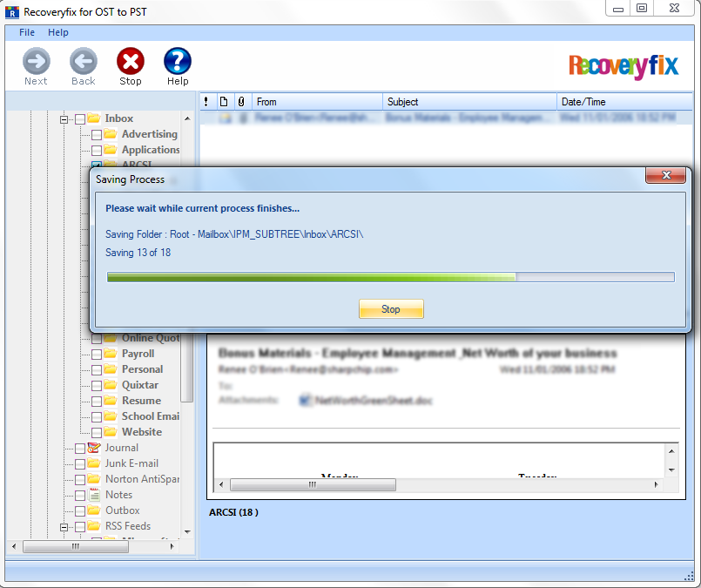Viewport: 701px width, 588px height.
Task: Click the app icon in title bar
Action: click(x=12, y=12)
